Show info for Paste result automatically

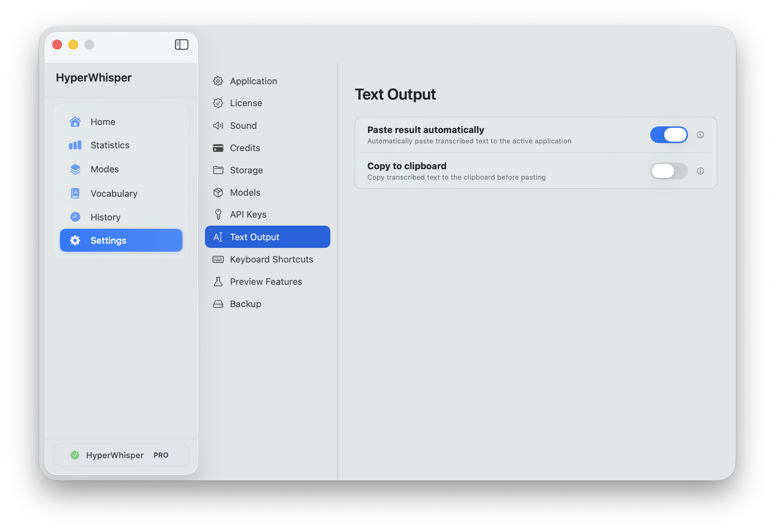tap(700, 135)
